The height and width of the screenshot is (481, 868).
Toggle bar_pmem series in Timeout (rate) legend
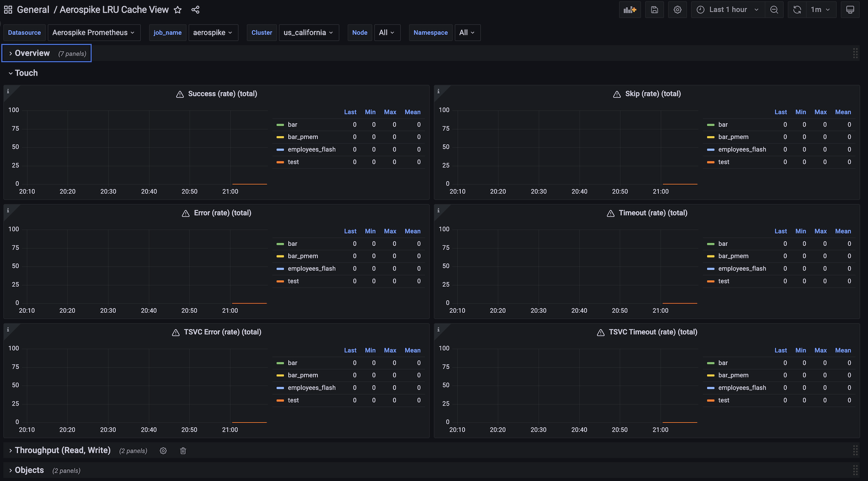[x=733, y=256]
